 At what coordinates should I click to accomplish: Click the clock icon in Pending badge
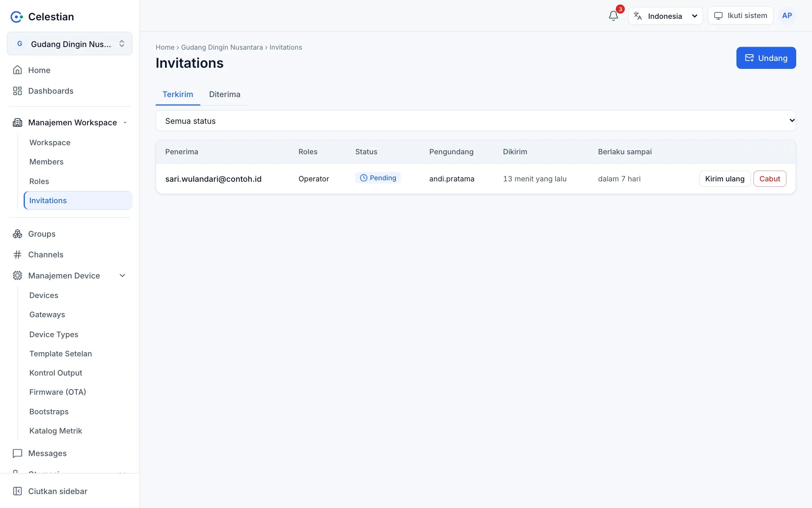tap(364, 178)
